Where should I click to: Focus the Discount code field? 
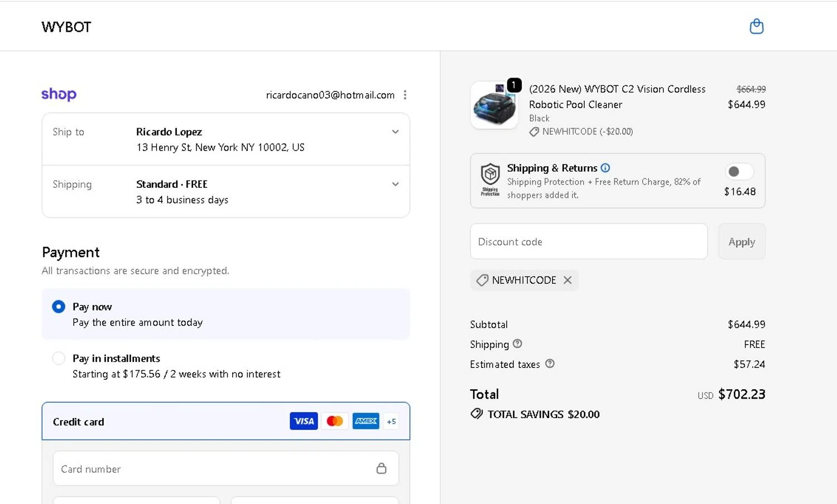click(589, 241)
